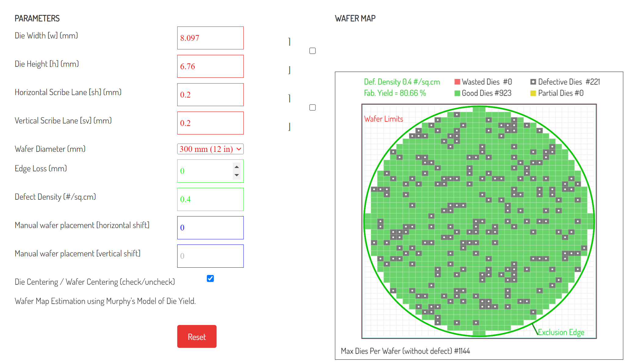643x364 pixels.
Task: Focus the Horizontal Scribe Lane field
Action: pos(210,95)
